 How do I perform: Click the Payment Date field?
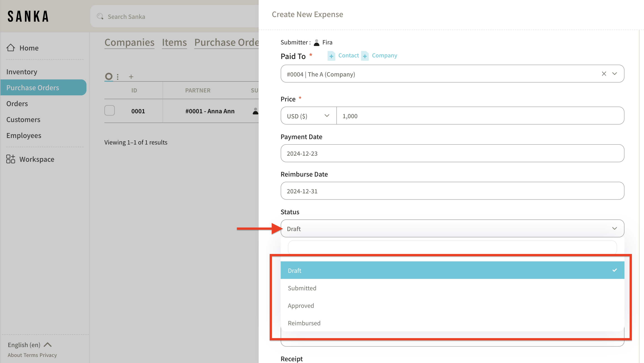(452, 153)
